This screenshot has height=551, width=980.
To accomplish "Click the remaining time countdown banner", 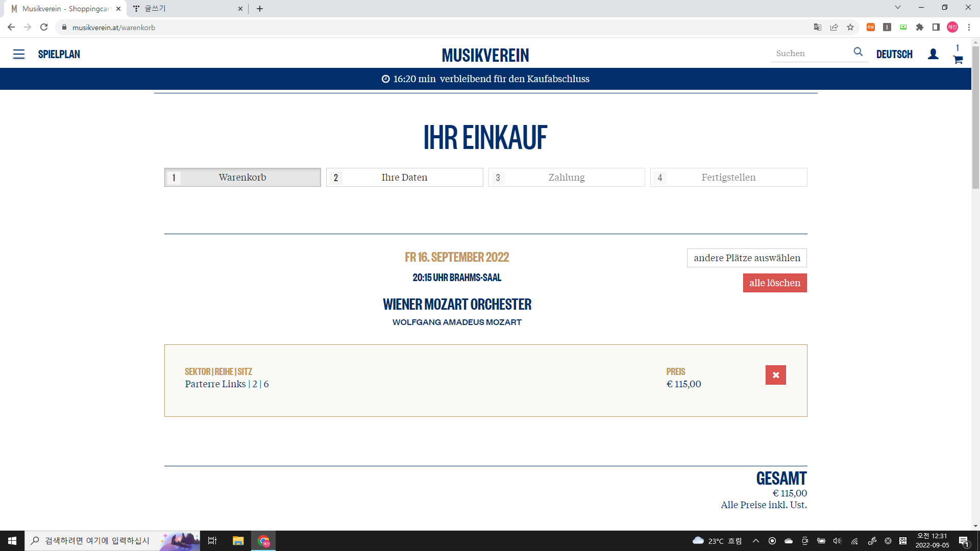I will coord(485,79).
